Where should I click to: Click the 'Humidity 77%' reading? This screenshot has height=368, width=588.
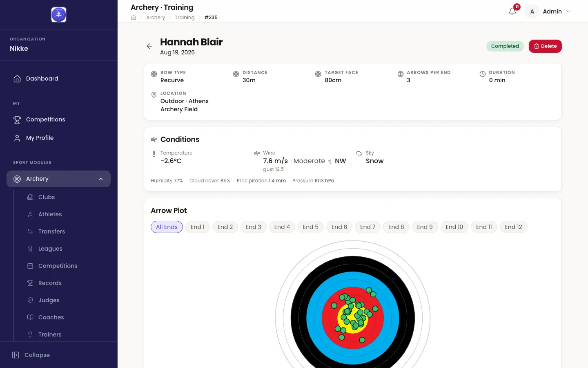click(167, 181)
